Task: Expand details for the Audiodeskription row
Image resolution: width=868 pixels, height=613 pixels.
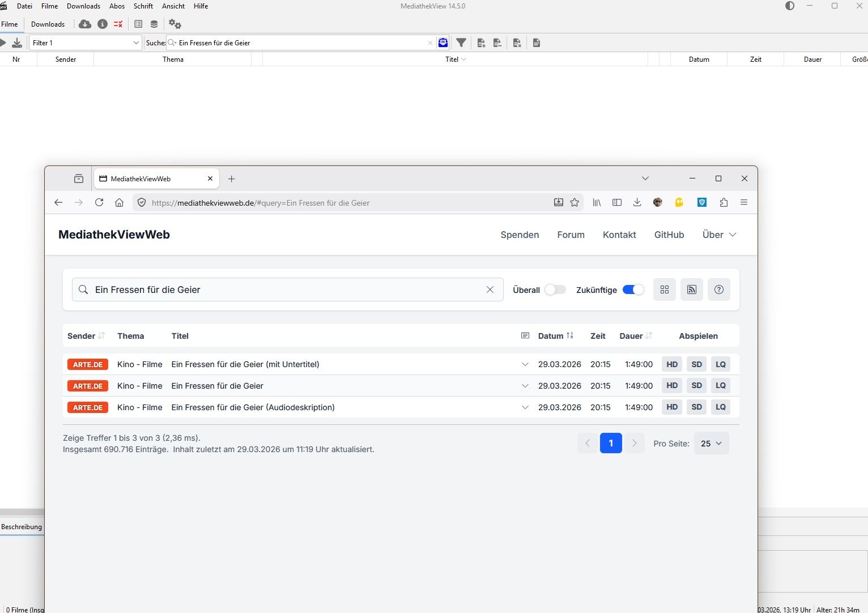Action: (x=525, y=407)
